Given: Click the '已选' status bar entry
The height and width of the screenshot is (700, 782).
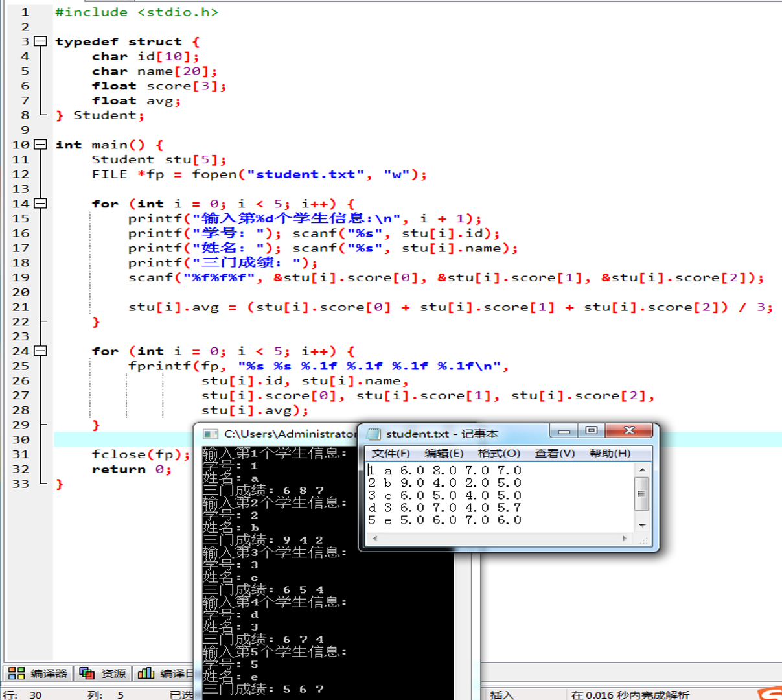Looking at the screenshot, I should point(181,695).
